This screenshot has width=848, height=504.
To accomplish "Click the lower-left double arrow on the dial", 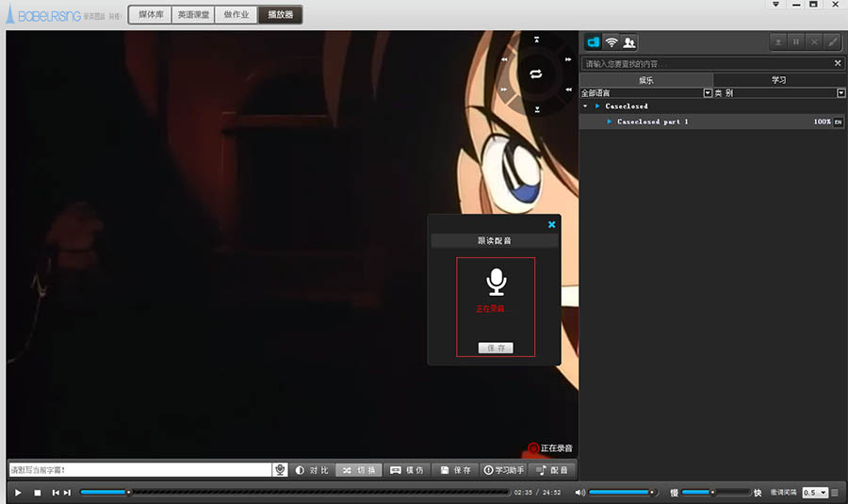I will tap(504, 89).
